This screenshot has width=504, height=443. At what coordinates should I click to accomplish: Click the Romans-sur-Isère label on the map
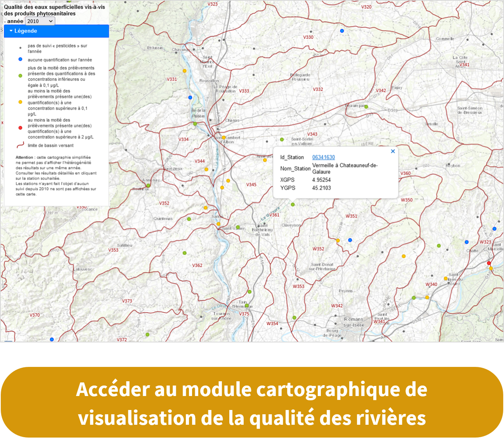(x=353, y=322)
